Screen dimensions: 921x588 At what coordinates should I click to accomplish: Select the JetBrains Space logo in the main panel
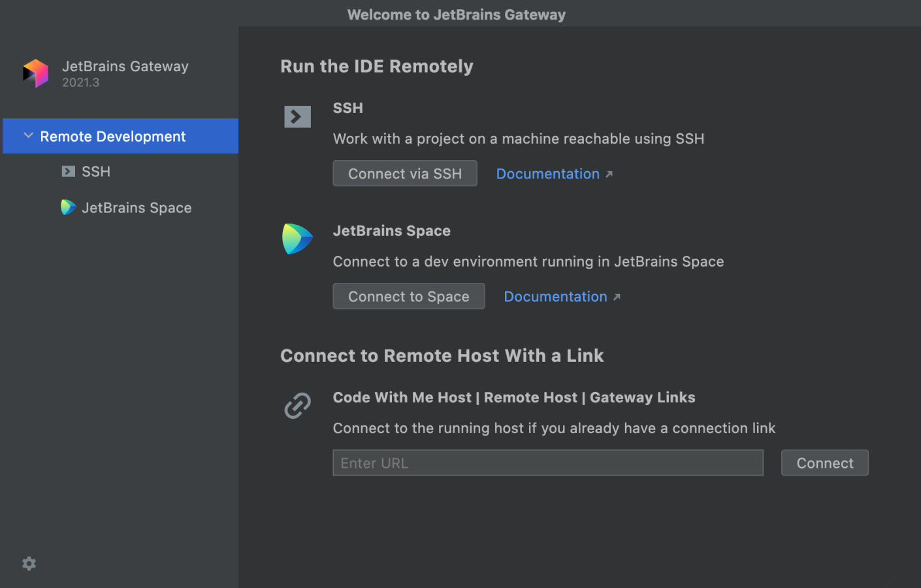(x=297, y=238)
